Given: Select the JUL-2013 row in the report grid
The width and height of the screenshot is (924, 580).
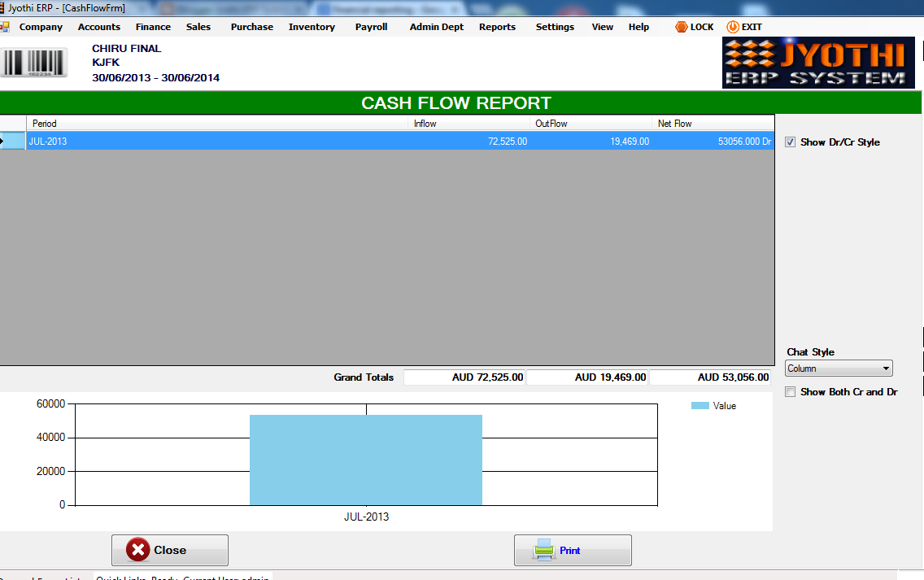Looking at the screenshot, I should coord(244,142).
